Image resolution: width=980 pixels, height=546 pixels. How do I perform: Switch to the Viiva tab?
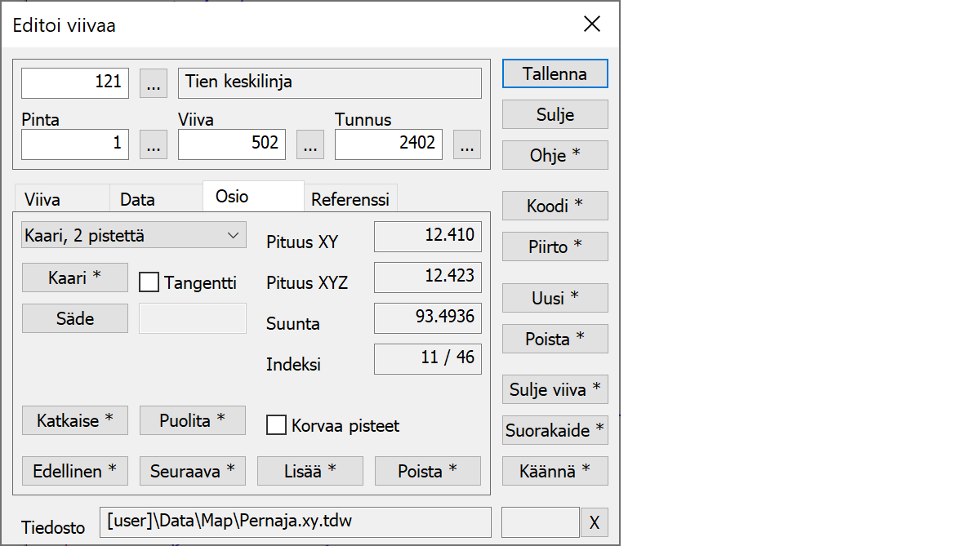pos(42,199)
